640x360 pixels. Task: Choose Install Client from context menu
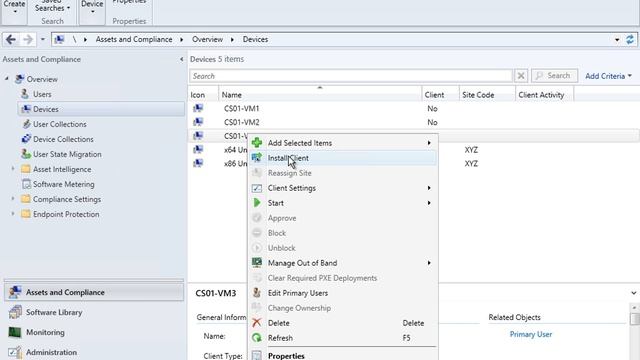(x=343, y=158)
